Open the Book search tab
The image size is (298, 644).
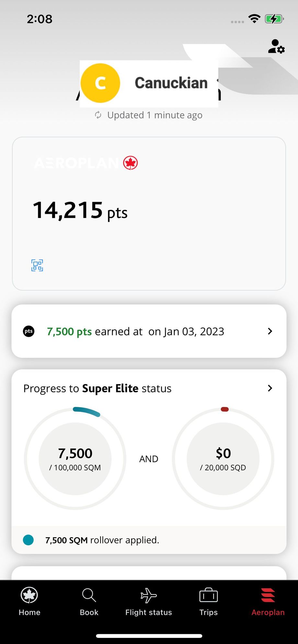tap(89, 602)
